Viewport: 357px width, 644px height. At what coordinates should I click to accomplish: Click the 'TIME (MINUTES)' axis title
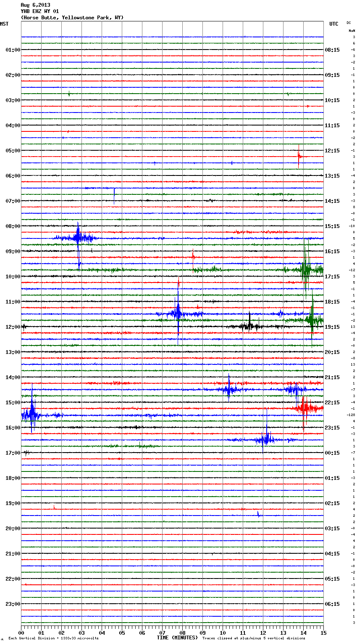[177, 638]
